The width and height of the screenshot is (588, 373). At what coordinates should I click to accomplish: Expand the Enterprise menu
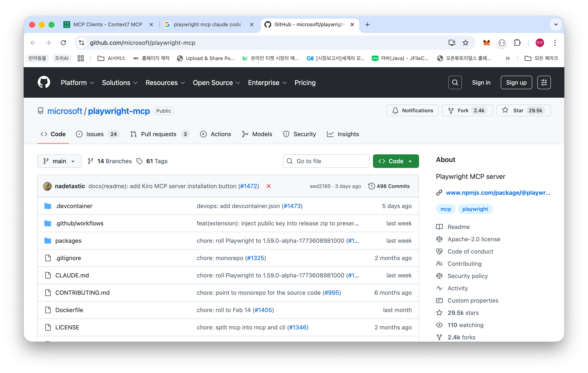click(x=267, y=83)
